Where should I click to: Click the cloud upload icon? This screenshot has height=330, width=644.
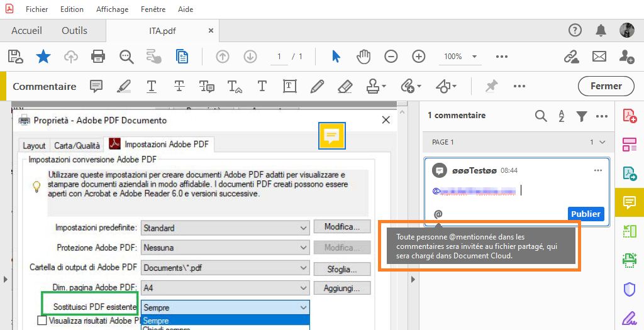pos(71,57)
